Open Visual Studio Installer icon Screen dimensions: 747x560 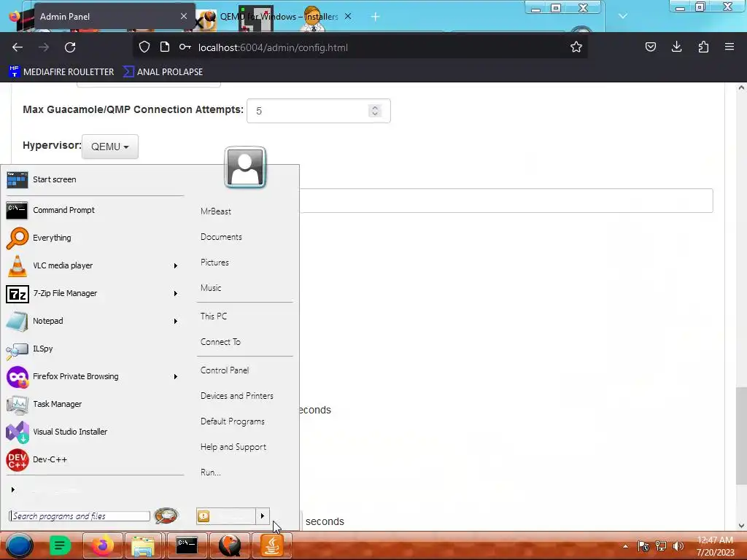18,432
